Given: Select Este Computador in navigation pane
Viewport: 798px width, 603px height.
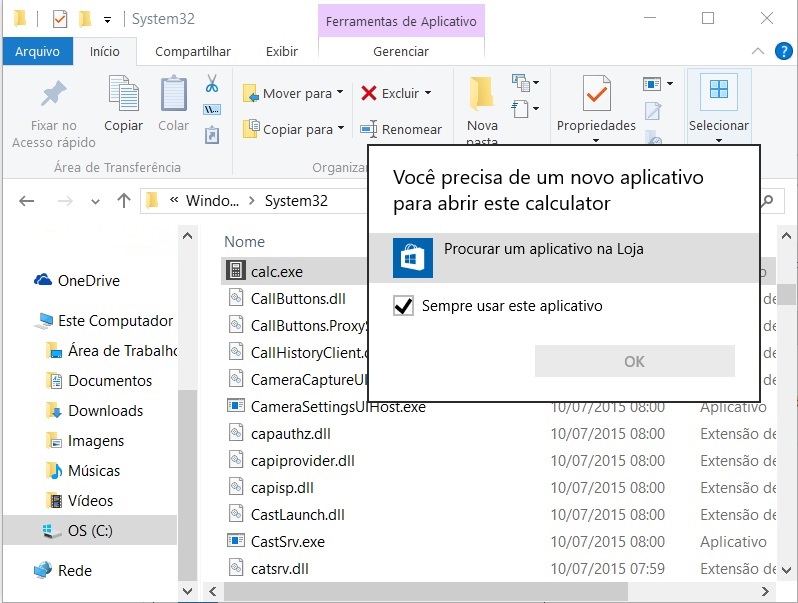Looking at the screenshot, I should 104,321.
